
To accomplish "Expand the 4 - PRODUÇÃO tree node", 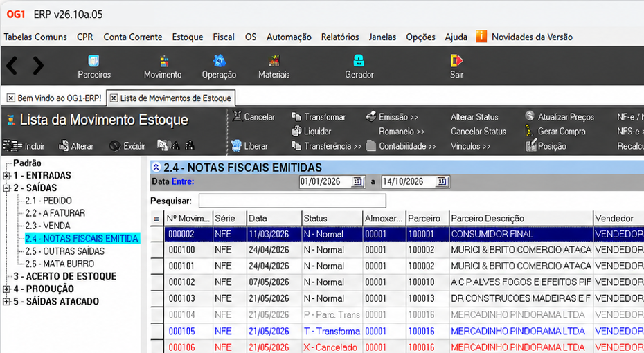I will click(6, 289).
